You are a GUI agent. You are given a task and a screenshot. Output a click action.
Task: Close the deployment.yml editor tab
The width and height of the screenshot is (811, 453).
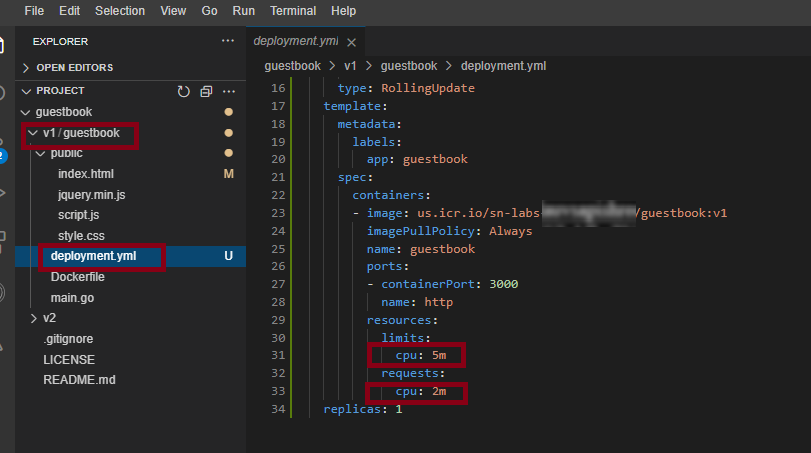click(x=351, y=42)
